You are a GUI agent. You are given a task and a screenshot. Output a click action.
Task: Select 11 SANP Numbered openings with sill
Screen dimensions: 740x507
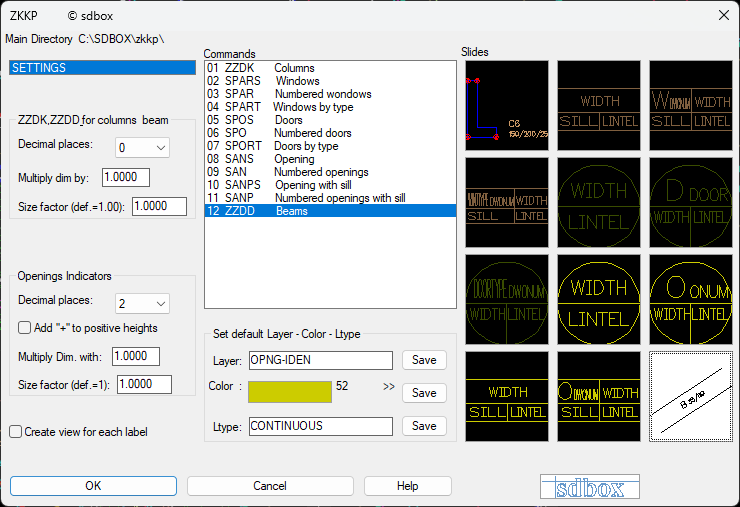point(330,198)
